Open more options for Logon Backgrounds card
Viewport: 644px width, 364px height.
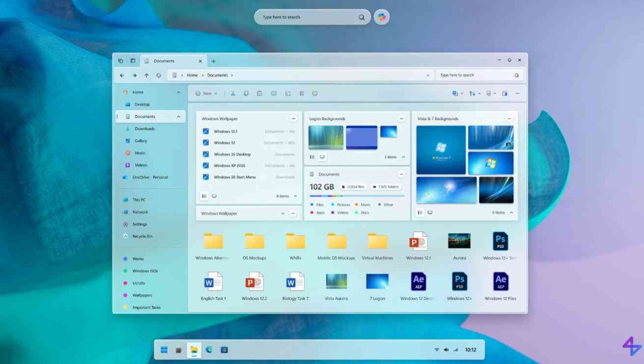point(401,119)
